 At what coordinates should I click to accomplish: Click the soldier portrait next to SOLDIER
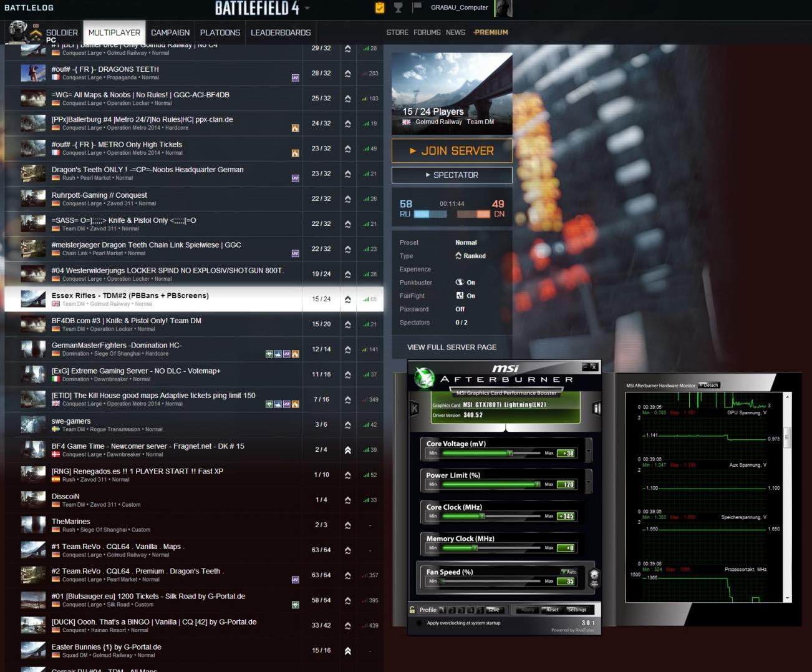(x=18, y=31)
